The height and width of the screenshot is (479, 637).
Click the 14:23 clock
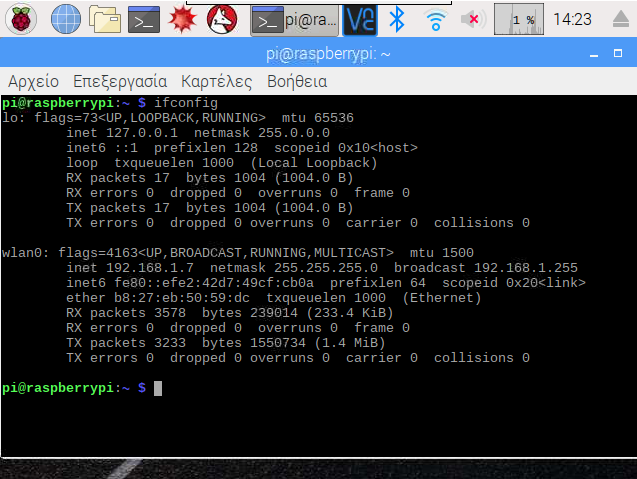click(x=572, y=19)
